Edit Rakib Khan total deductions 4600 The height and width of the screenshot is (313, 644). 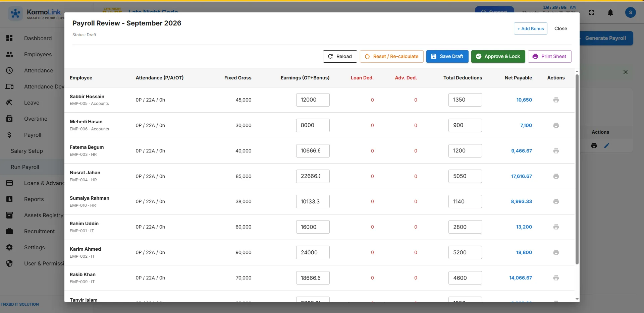point(465,278)
